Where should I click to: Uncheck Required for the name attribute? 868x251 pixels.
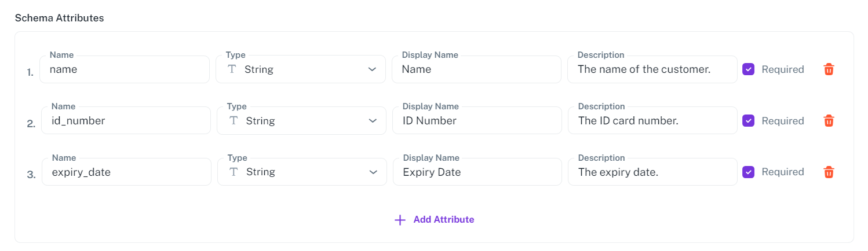tap(749, 69)
